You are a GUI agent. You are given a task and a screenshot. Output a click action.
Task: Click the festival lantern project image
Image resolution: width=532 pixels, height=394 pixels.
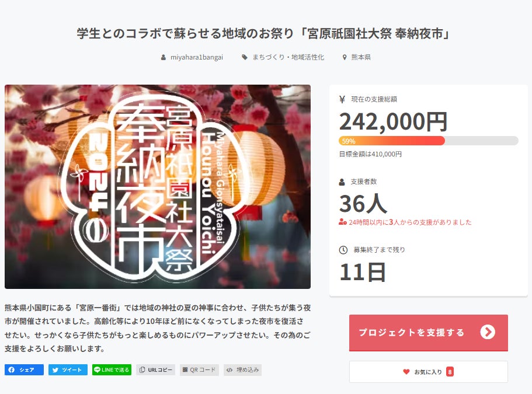pyautogui.click(x=158, y=186)
